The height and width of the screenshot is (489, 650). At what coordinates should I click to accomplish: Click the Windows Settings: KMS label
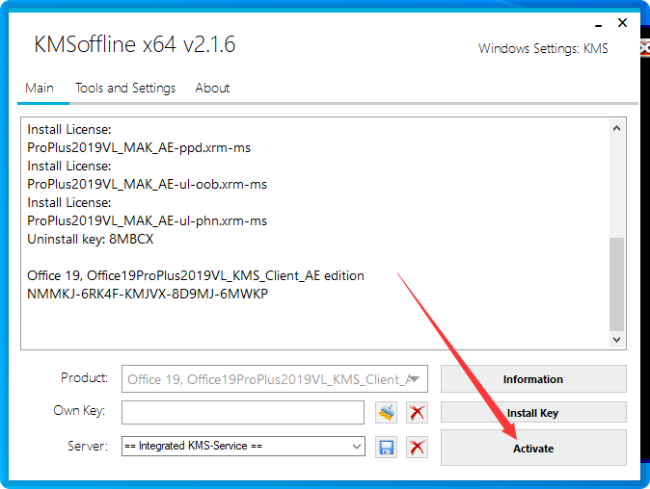click(x=543, y=48)
